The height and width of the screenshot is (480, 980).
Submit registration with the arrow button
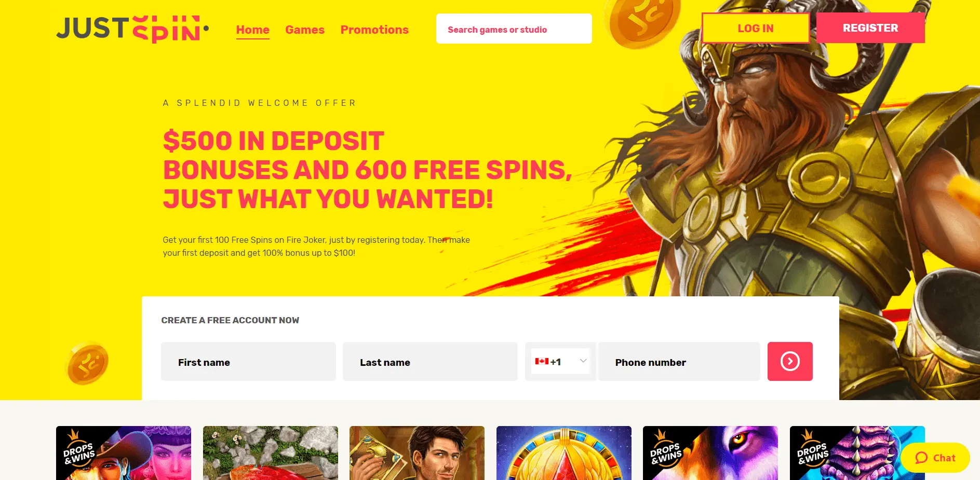tap(790, 361)
